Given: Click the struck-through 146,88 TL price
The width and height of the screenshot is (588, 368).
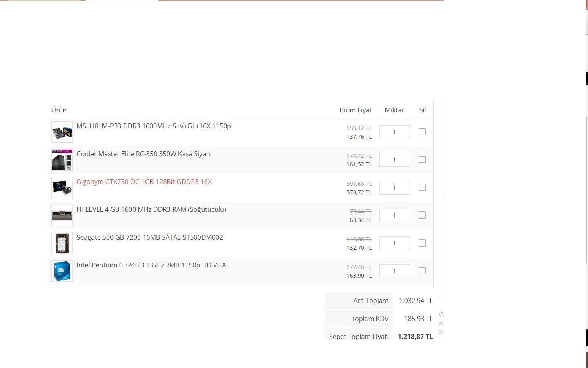Looking at the screenshot, I should (x=359, y=239).
